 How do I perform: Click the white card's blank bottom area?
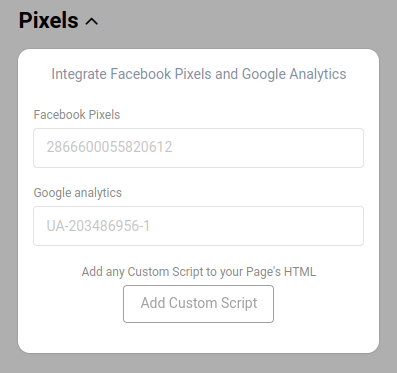[x=198, y=337]
